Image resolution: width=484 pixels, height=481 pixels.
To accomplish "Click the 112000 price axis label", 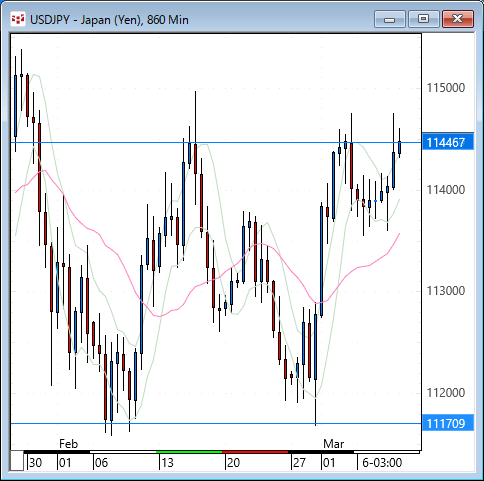I will point(446,393).
